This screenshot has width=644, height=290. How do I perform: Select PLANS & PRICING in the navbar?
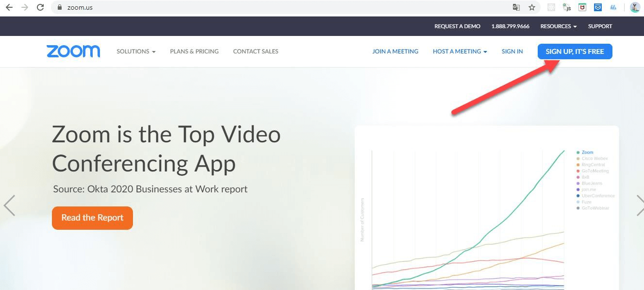pyautogui.click(x=194, y=51)
